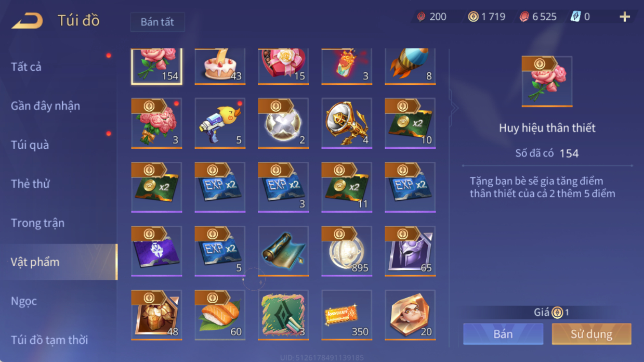Select the anniversary ticket with count 350
644x362 pixels.
(347, 315)
